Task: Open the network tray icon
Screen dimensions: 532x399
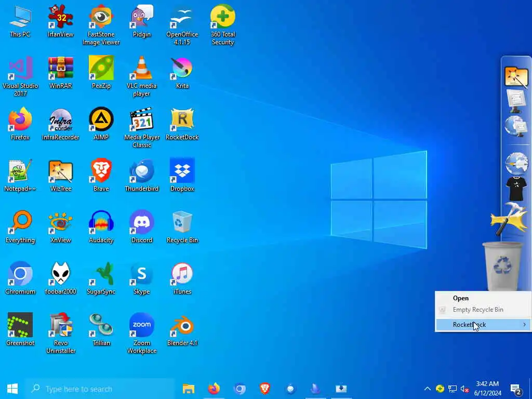Action: tap(453, 389)
